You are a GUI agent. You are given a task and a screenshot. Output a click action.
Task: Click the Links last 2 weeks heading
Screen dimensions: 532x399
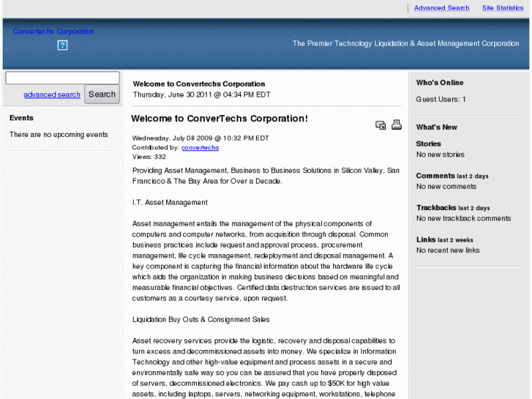[x=444, y=239]
